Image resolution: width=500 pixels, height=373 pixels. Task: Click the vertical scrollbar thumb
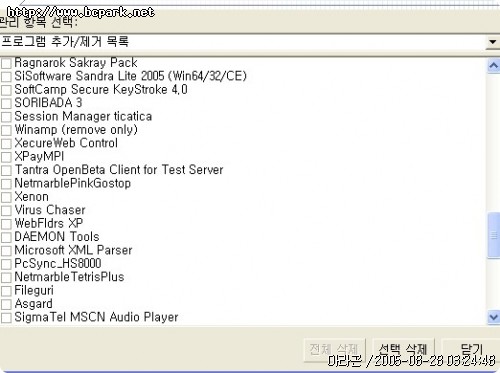[x=494, y=235]
